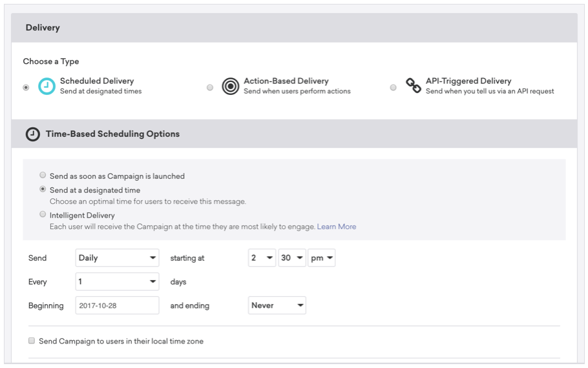Click the Action-Based Delivery target icon

(x=230, y=87)
